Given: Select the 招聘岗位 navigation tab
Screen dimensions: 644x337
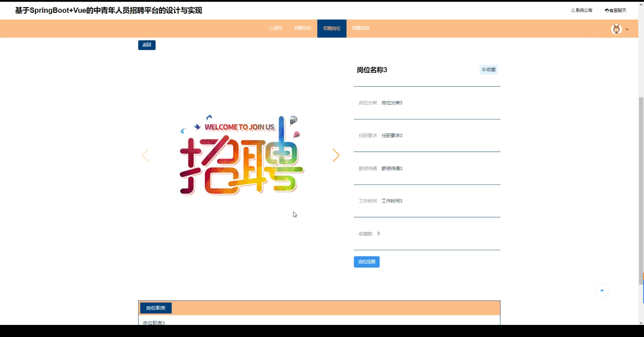Looking at the screenshot, I should [x=332, y=28].
